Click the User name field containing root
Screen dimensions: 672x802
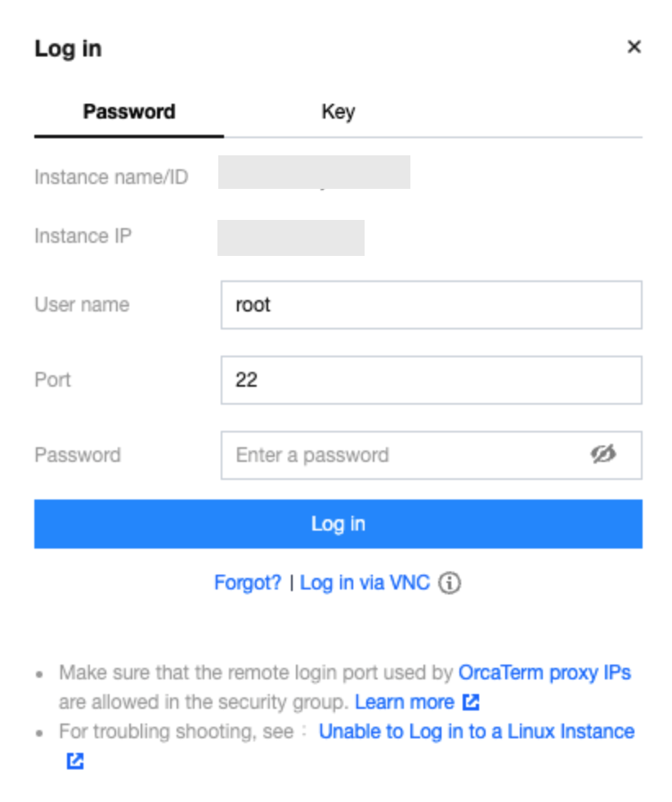coord(431,305)
